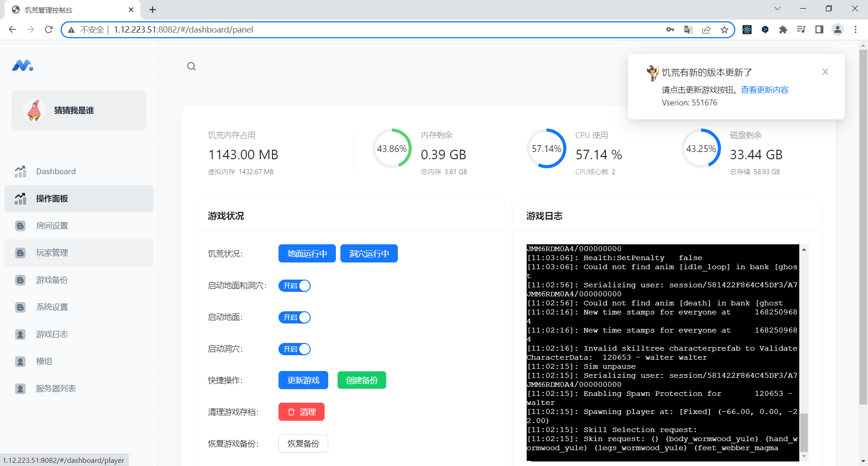Click the 操作面板 chart icon
Screen dimensions: 868x466
click(x=20, y=199)
